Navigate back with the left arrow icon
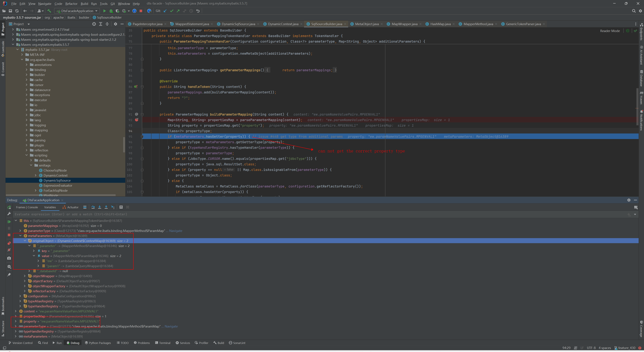This screenshot has width=644, height=352. click(25, 11)
